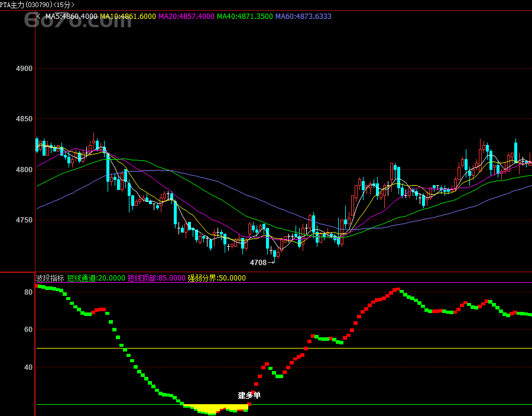Click the 60 indicator axis label
Viewport: 532px width, 416px height.
pyautogui.click(x=28, y=330)
